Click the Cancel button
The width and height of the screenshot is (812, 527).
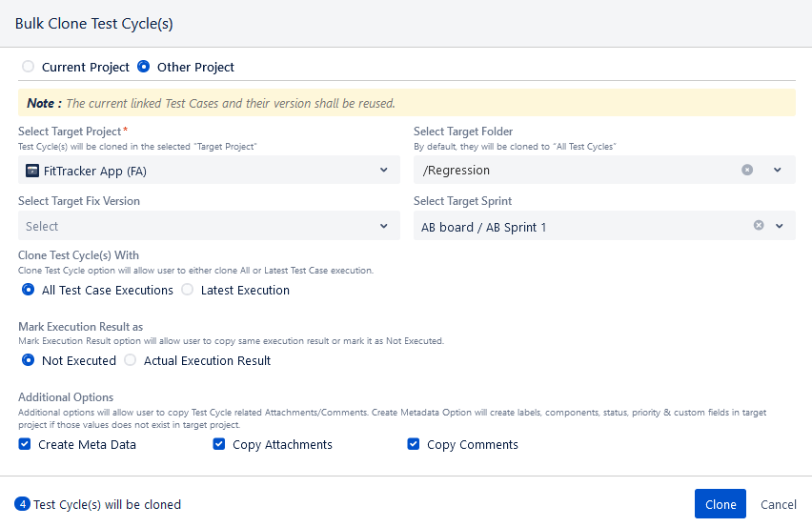pos(779,504)
